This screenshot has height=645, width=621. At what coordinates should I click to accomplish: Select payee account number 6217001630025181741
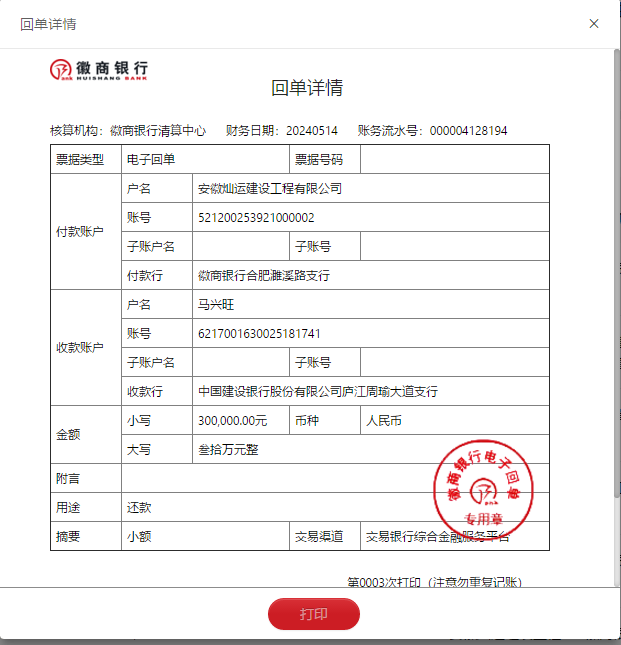tap(260, 333)
